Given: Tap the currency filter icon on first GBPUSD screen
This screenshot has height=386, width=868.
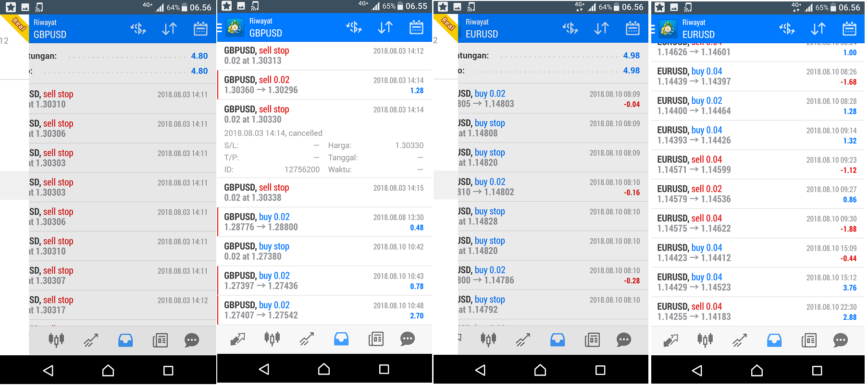Looking at the screenshot, I should (138, 29).
